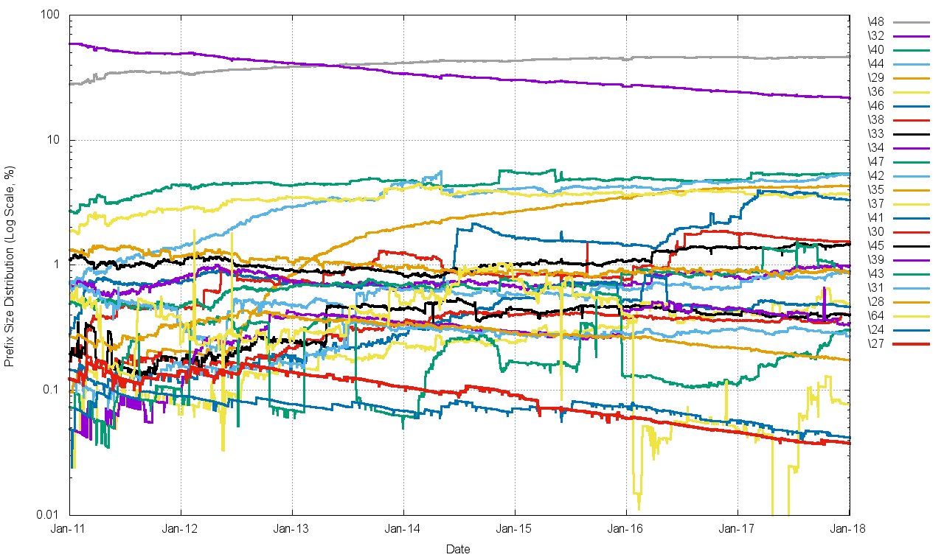The image size is (944, 560).
Task: Click the \48 legend line sample
Action: (x=912, y=21)
